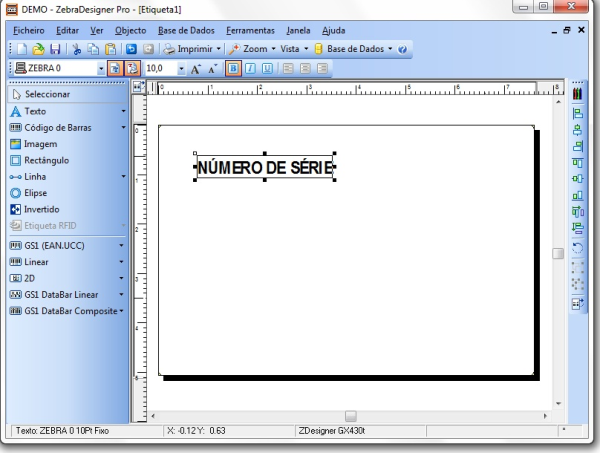This screenshot has width=600, height=453.
Task: Choose the Rectângulo drawing tool
Action: point(45,159)
